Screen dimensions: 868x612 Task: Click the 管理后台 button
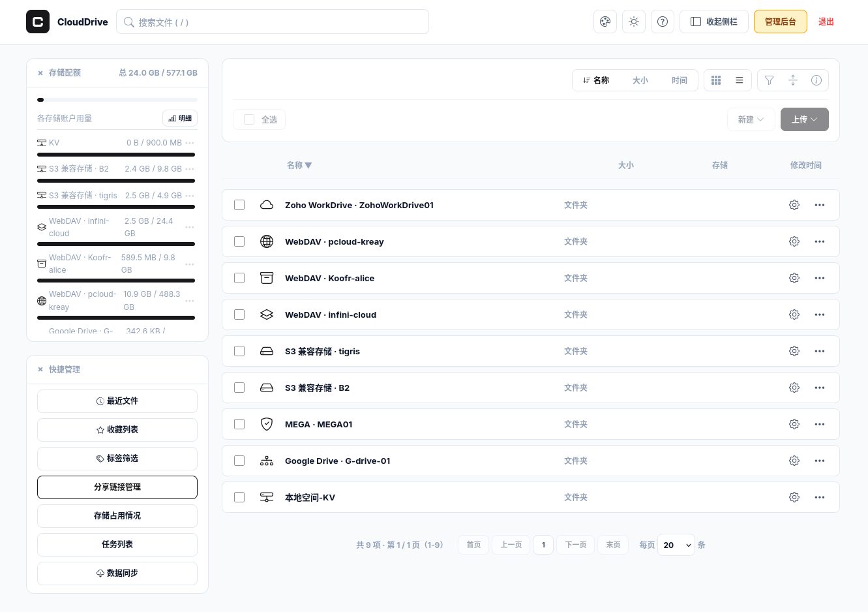[x=781, y=22]
